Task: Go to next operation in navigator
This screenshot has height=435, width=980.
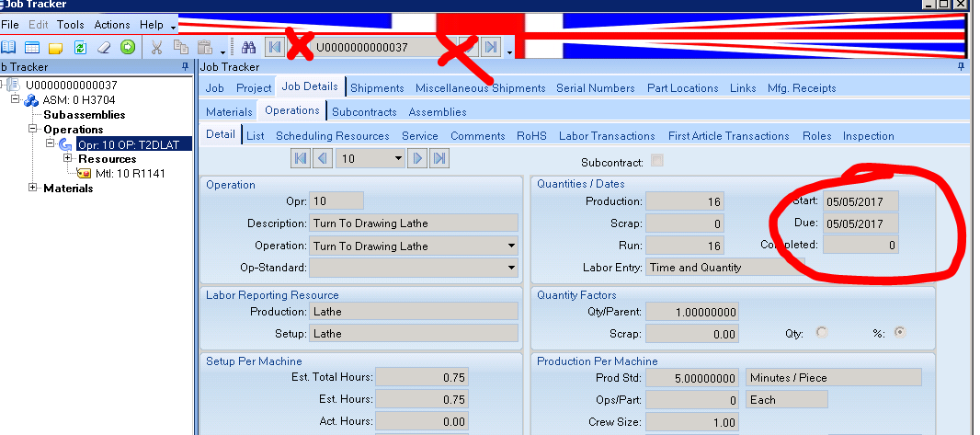Action: tap(417, 159)
